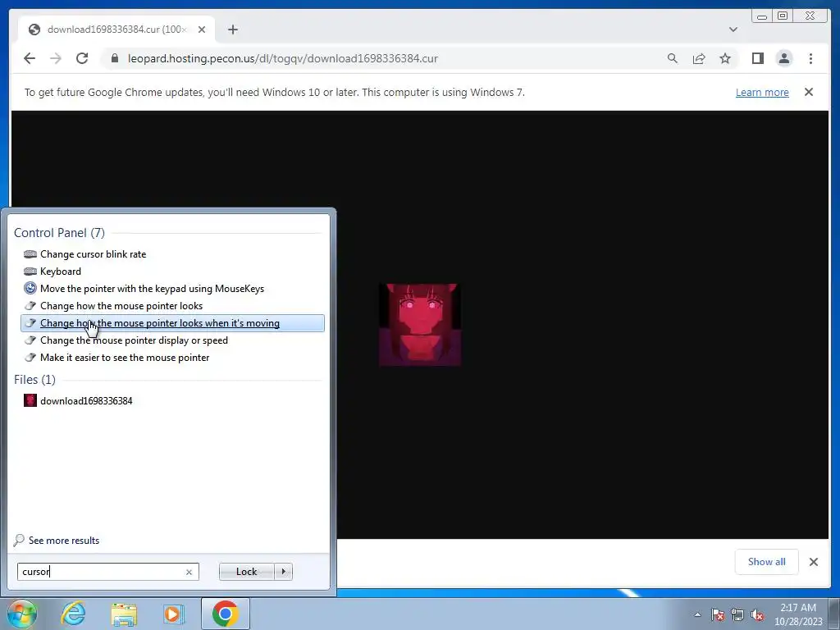The image size is (840, 630).
Task: Launch Internet Explorer from the taskbar
Action: tap(73, 614)
